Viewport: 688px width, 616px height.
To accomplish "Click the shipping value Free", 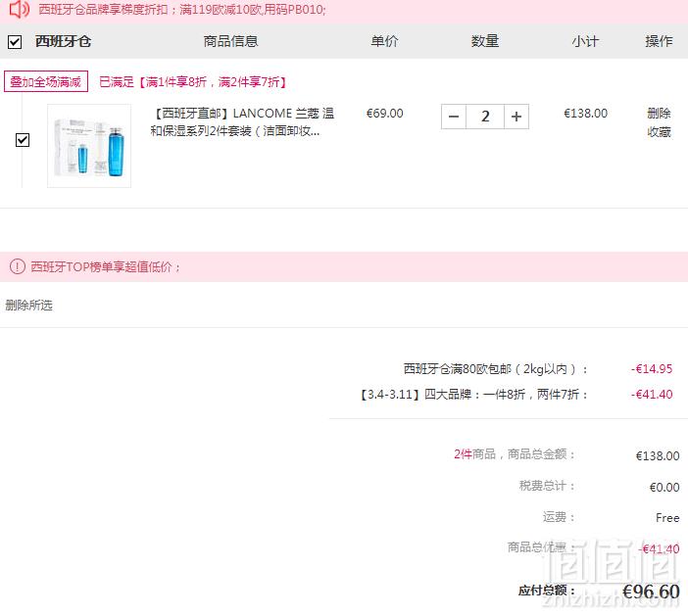I will pyautogui.click(x=667, y=518).
